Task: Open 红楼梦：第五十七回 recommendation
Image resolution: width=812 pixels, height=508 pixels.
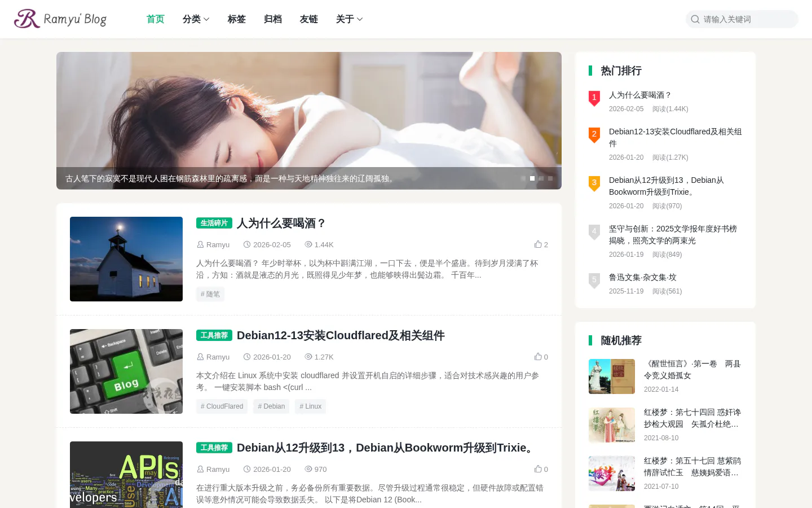Action: click(692, 467)
